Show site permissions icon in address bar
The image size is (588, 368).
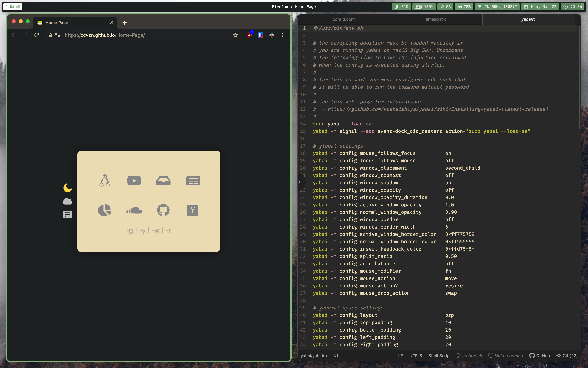(58, 35)
